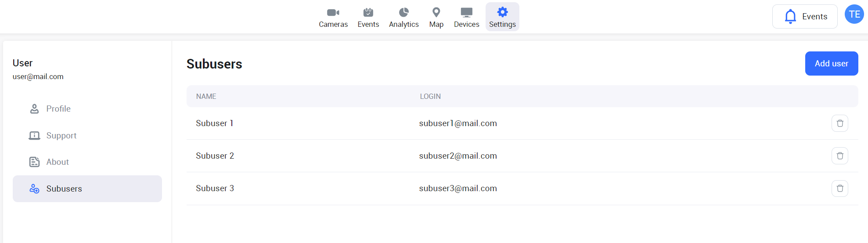The image size is (868, 243).
Task: Select Subusers in the sidebar
Action: coord(64,189)
